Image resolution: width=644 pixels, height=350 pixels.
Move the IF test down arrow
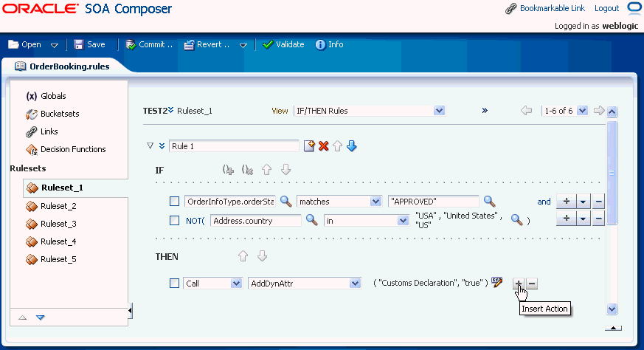click(286, 169)
